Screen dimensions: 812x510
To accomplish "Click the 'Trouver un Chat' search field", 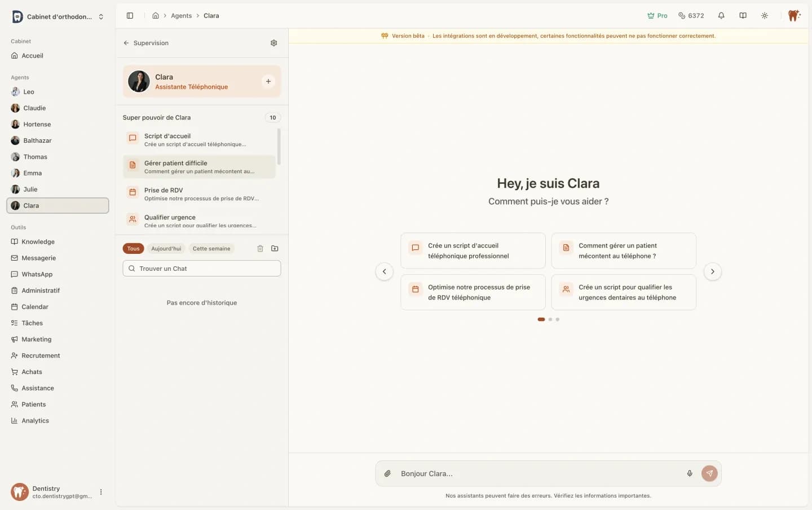I will click(x=202, y=269).
